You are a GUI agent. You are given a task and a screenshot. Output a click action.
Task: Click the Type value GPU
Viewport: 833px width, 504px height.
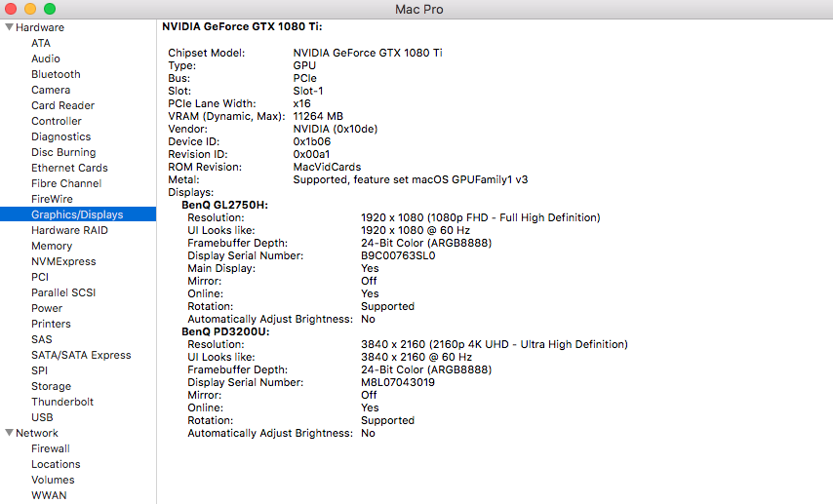304,65
